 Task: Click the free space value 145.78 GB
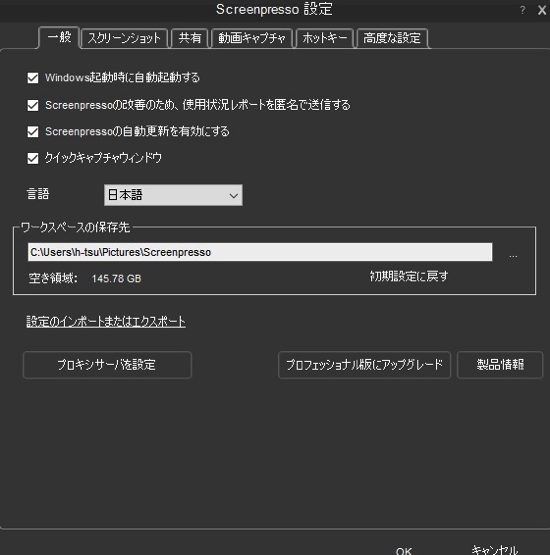point(116,279)
